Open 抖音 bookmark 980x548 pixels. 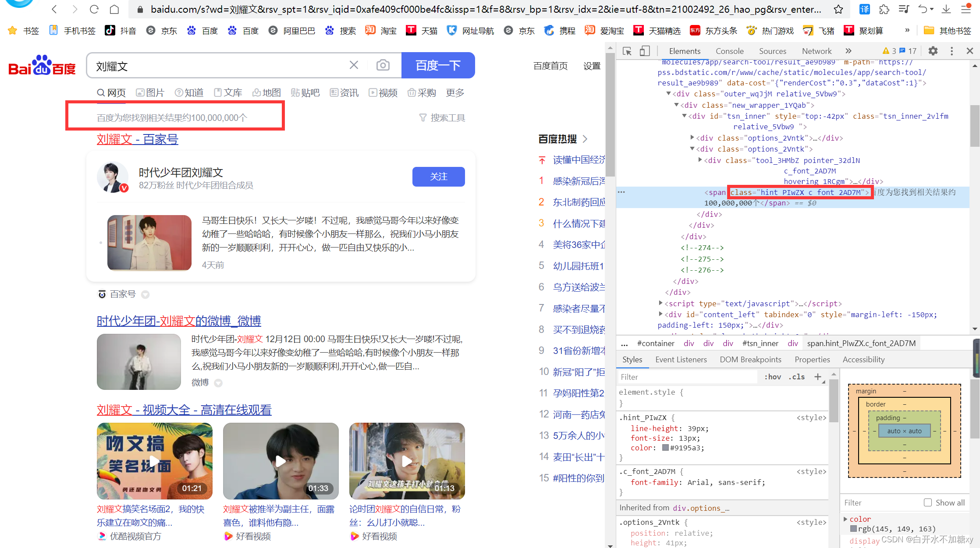(x=121, y=31)
